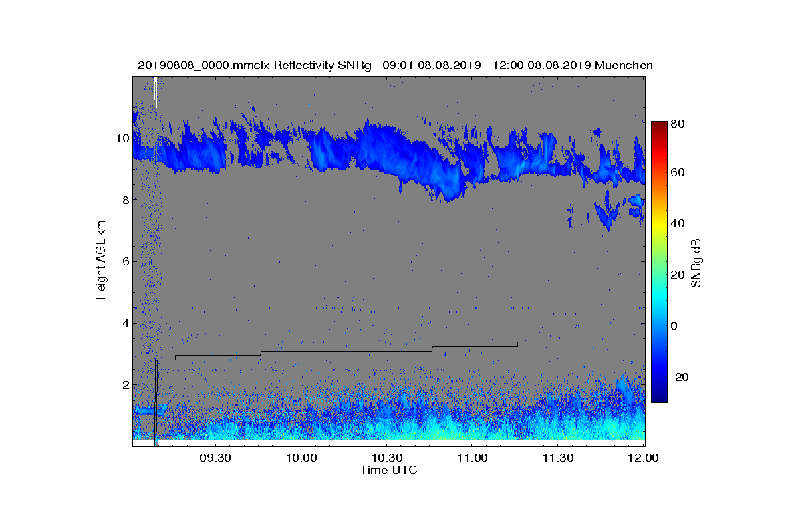Click the 10:00 time tick label
Viewport: 798px width, 532px height.
pyautogui.click(x=301, y=458)
